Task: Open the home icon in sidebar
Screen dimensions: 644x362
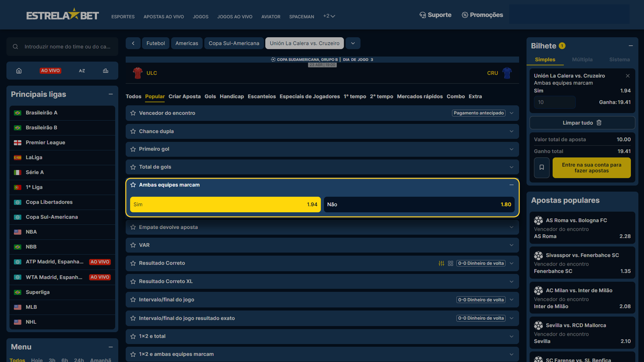Action: 19,71
